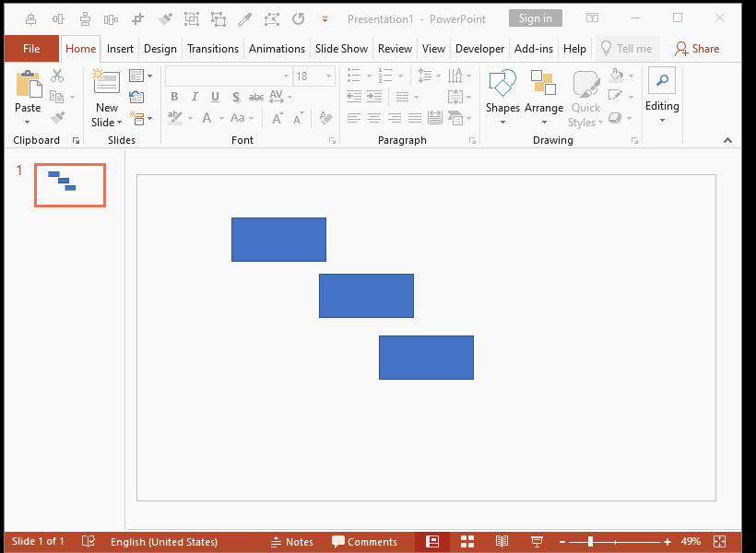This screenshot has height=553, width=756.
Task: Decrease font size with the smaller A icon
Action: (x=299, y=118)
